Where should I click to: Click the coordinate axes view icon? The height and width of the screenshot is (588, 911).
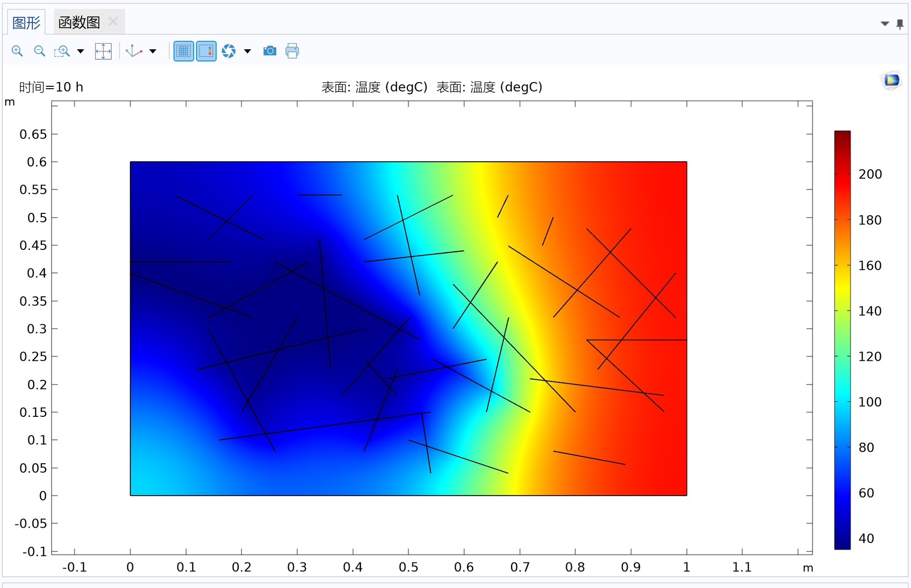pos(134,51)
